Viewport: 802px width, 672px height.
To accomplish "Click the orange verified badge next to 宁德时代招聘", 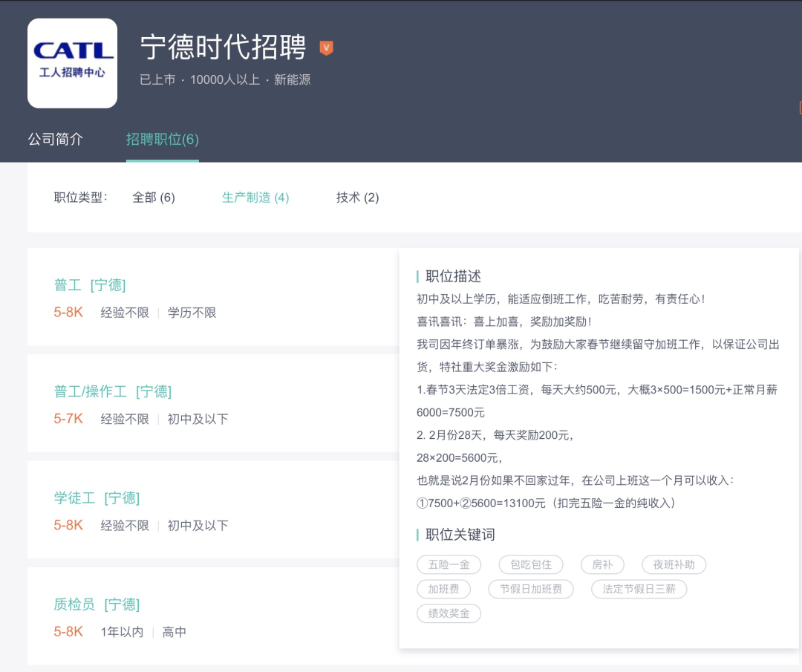I will [x=325, y=47].
